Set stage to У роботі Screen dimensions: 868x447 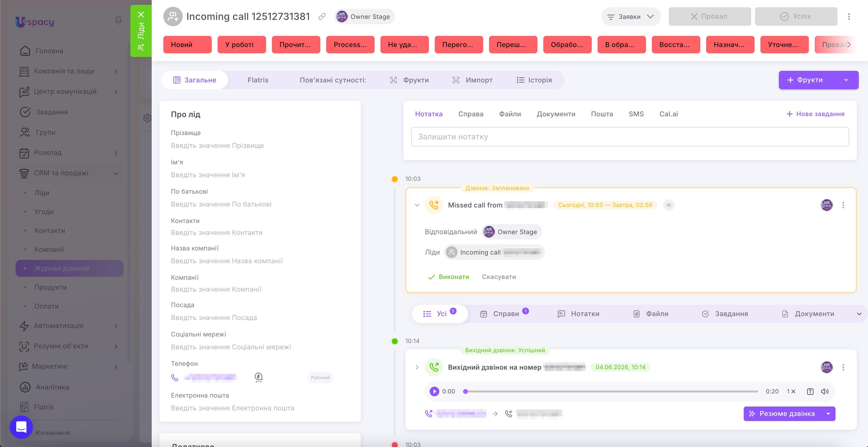pos(242,45)
